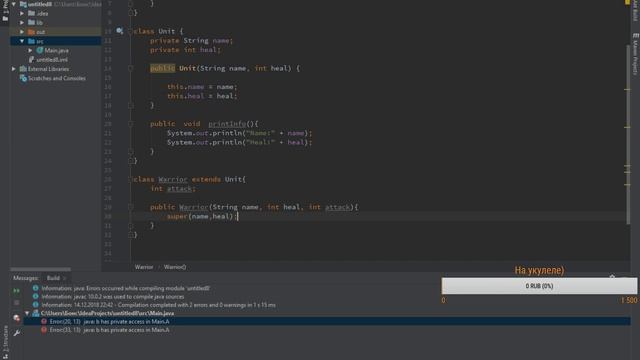Click the gutter override icon beside class Unit

(120, 31)
